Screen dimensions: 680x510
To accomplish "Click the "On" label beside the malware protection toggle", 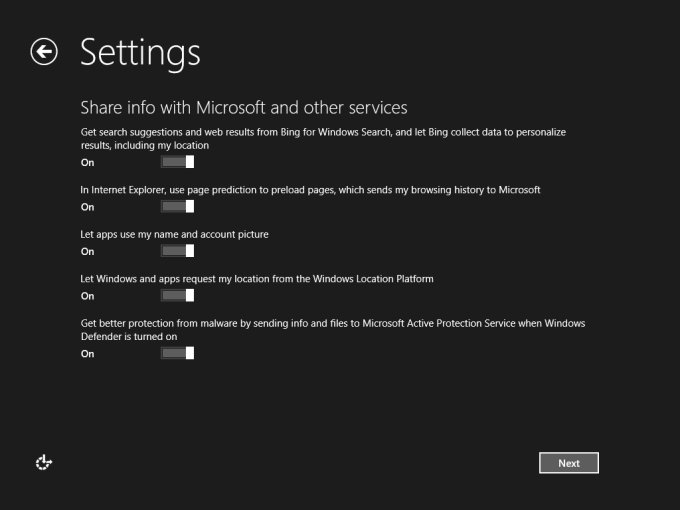I will click(x=88, y=353).
